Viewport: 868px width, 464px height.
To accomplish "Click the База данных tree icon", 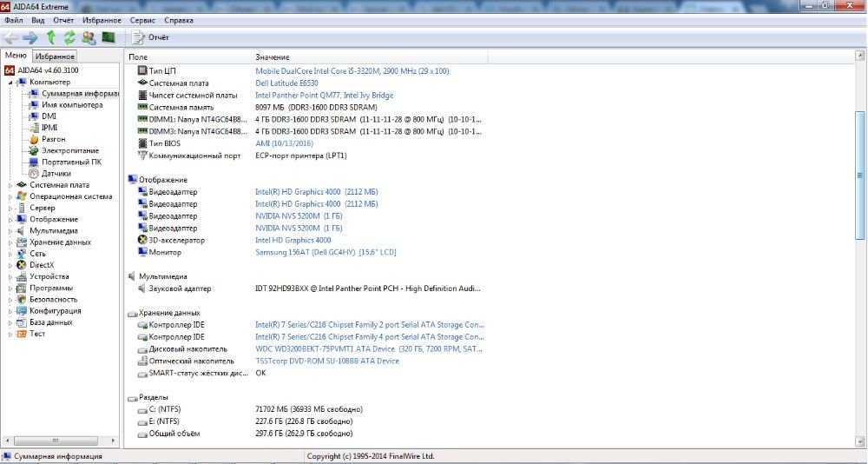I will (x=22, y=322).
